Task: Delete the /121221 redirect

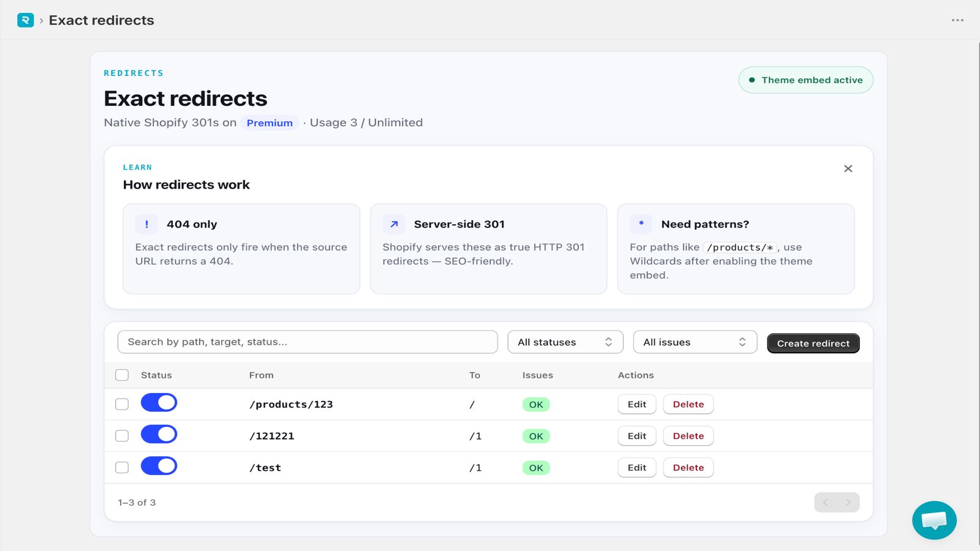Action: click(688, 436)
